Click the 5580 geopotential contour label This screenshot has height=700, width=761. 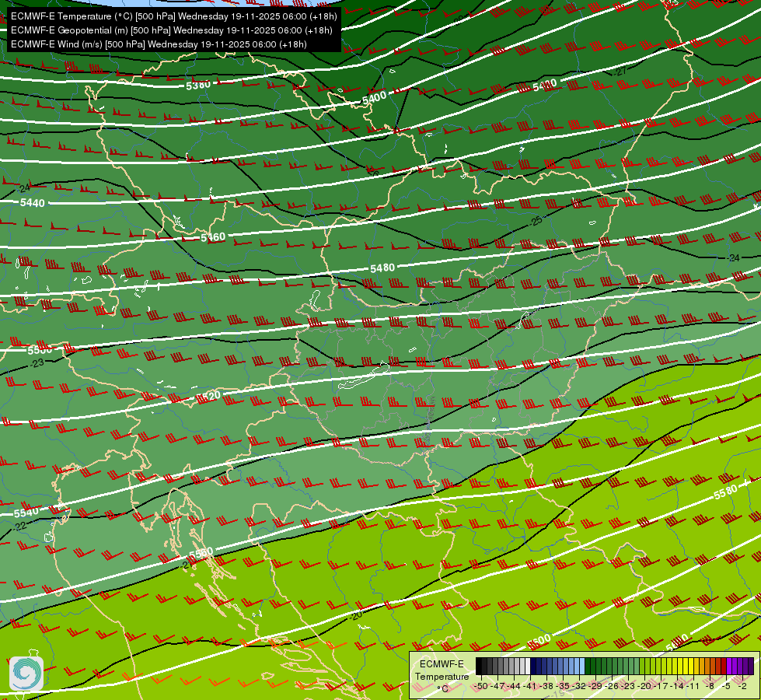[725, 492]
